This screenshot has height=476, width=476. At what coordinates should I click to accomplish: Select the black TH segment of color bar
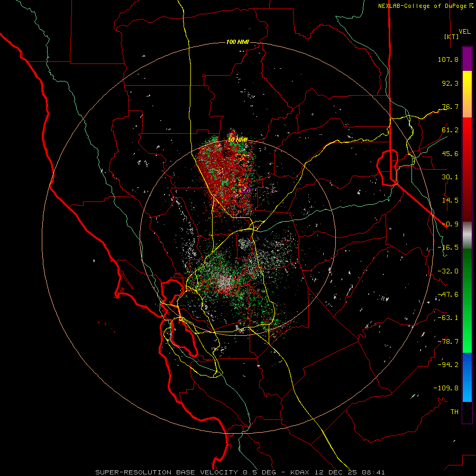point(467,412)
